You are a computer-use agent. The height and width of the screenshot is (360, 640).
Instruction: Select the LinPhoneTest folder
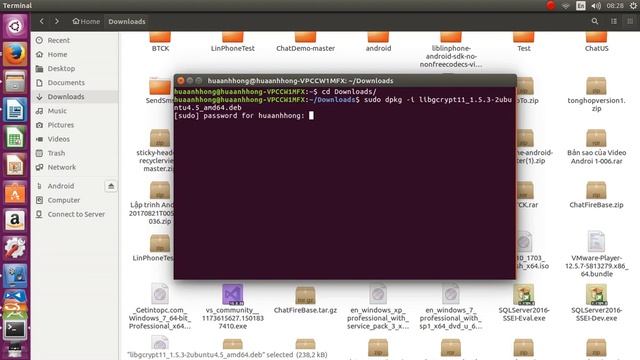tap(233, 37)
